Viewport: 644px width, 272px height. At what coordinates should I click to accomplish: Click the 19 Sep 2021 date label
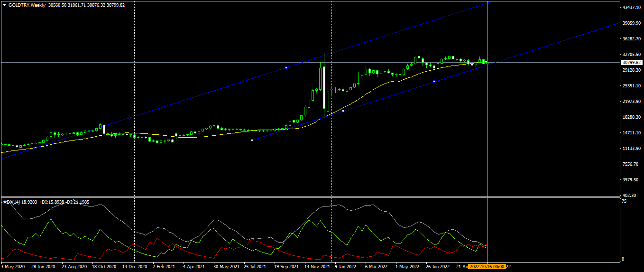(286, 267)
